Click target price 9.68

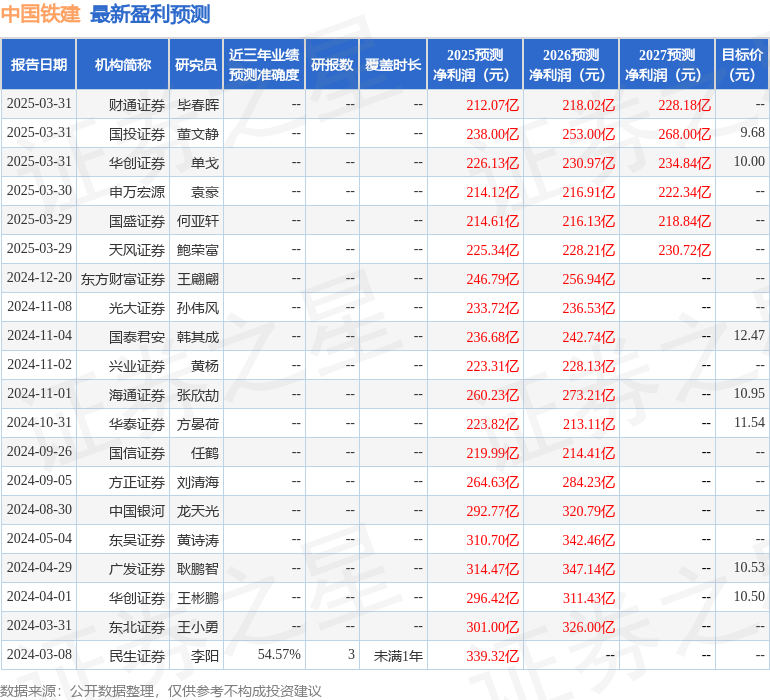coord(752,133)
